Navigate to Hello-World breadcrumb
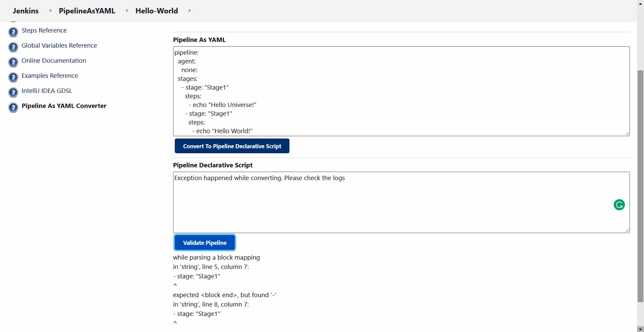644x332 pixels. 157,11
